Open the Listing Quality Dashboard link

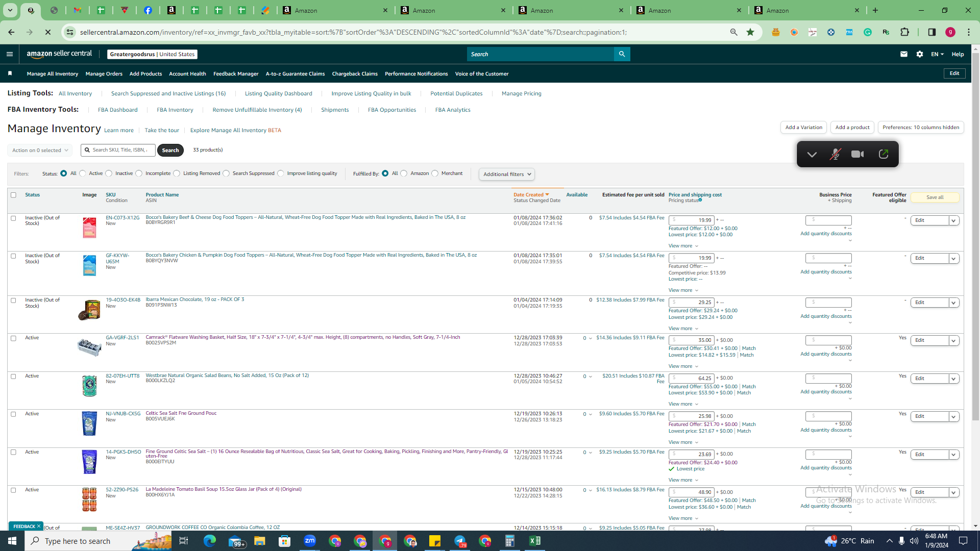(279, 94)
